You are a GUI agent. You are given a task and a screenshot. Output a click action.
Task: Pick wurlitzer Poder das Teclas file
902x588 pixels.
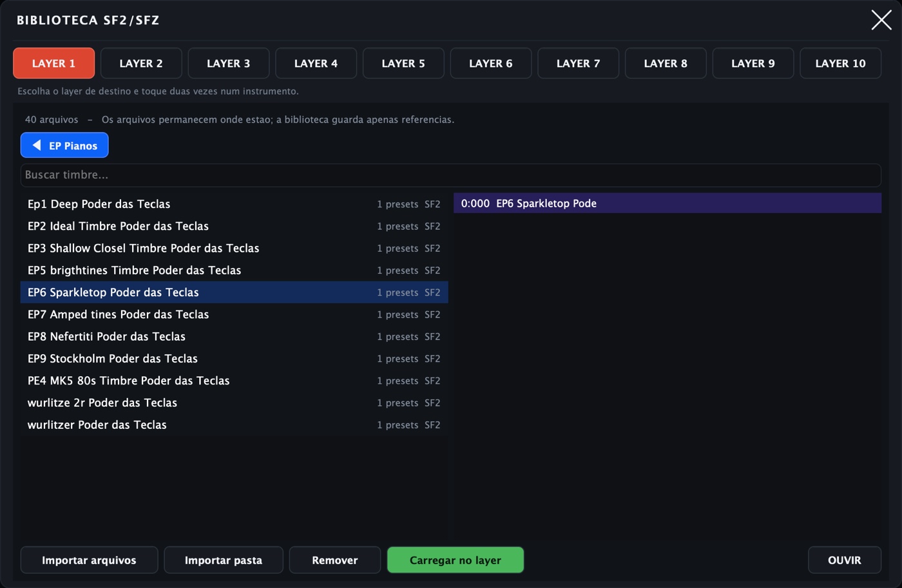click(235, 425)
